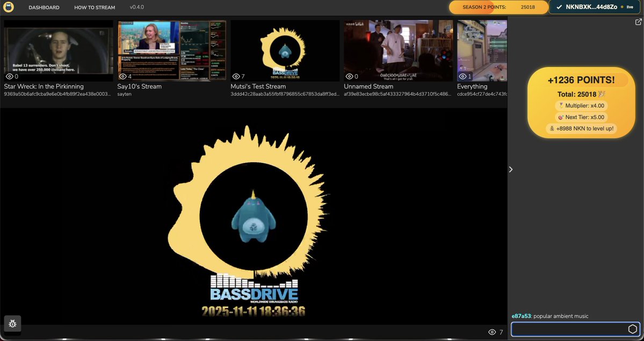Click the af39e83ecbe98 stream address text
This screenshot has width=644, height=341.
coord(399,94)
